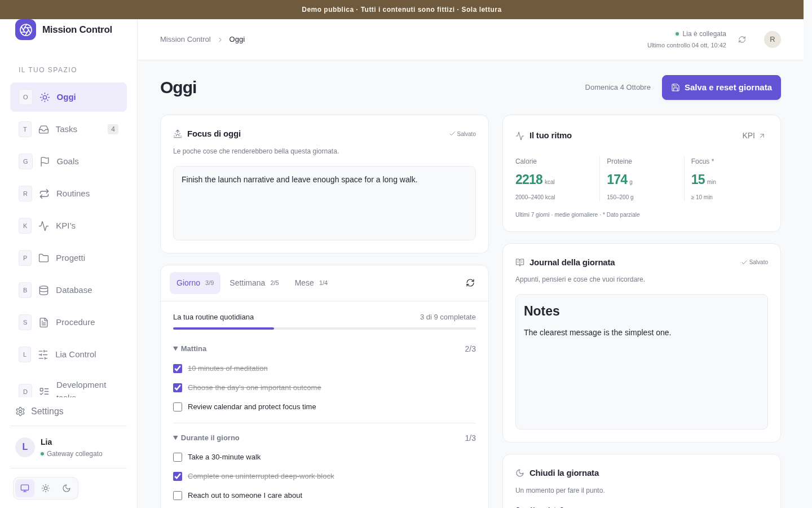Image resolution: width=812 pixels, height=508 pixels.
Task: Uncheck 10 minutes of meditation
Action: (178, 369)
